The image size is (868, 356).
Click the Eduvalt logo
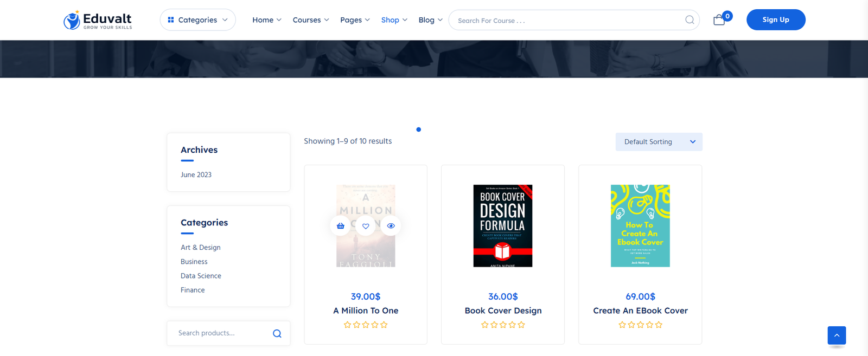98,20
